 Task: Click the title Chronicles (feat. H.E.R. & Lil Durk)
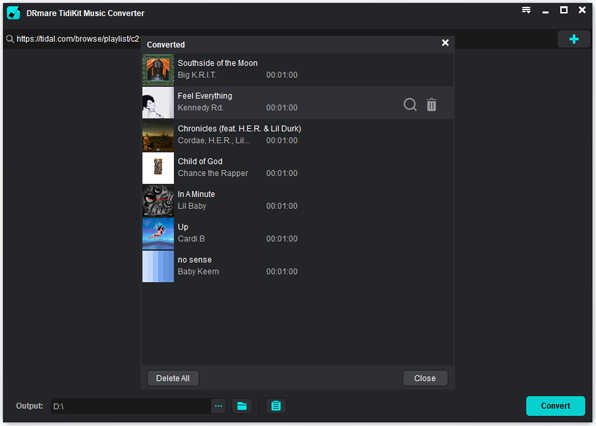click(x=239, y=128)
